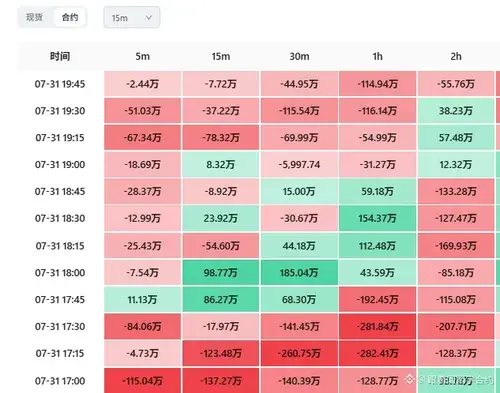The width and height of the screenshot is (500, 393).
Task: Click the 154.37万 green cell
Action: point(378,218)
